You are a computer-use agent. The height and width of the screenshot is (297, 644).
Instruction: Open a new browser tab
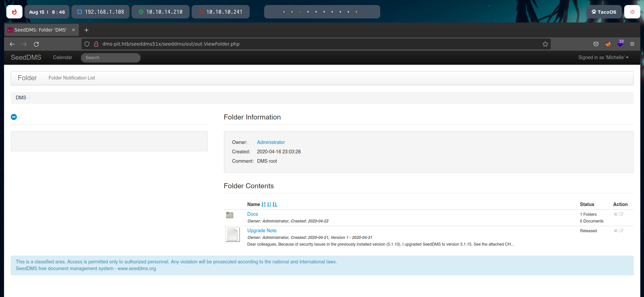86,30
